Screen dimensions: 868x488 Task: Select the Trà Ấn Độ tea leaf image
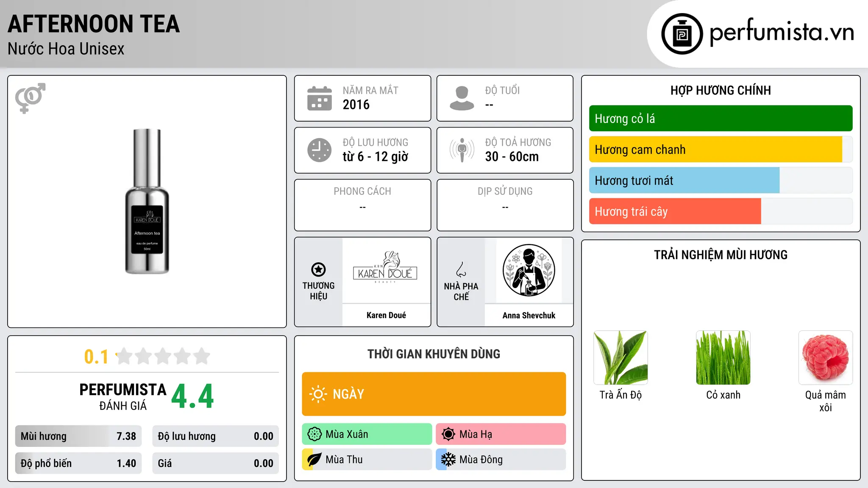click(621, 358)
